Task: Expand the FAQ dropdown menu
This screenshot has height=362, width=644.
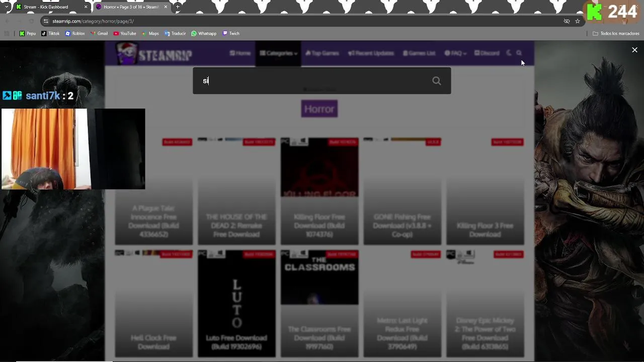Action: pos(455,53)
